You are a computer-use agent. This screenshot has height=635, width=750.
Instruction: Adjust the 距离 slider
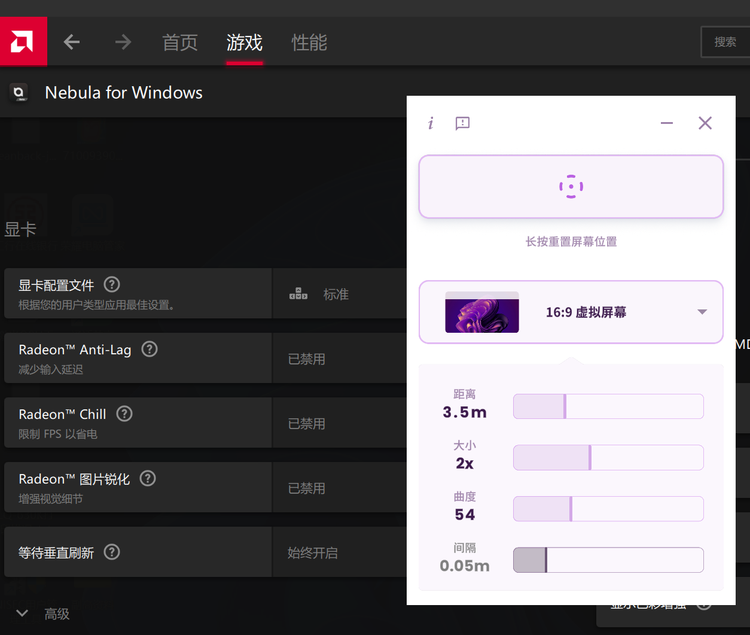click(x=608, y=406)
